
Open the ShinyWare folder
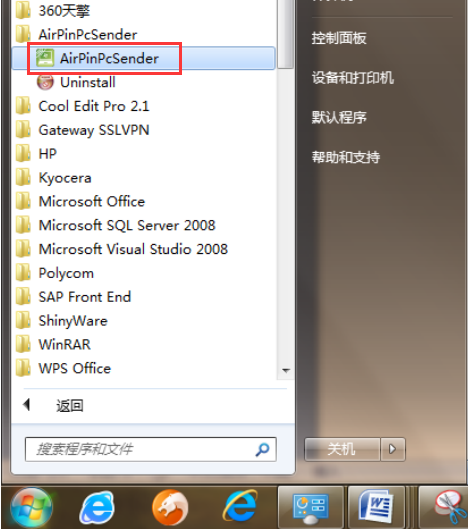pyautogui.click(x=61, y=321)
